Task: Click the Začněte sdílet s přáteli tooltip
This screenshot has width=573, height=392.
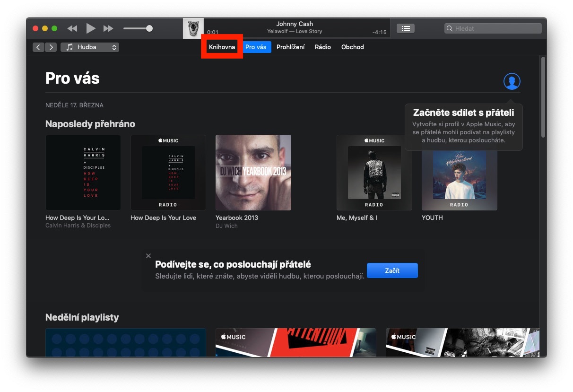Action: pos(464,127)
